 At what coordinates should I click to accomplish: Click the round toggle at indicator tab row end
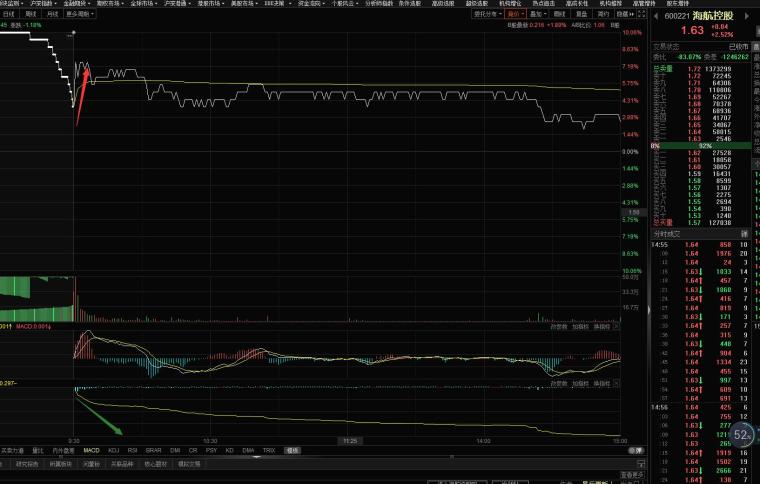[x=636, y=451]
